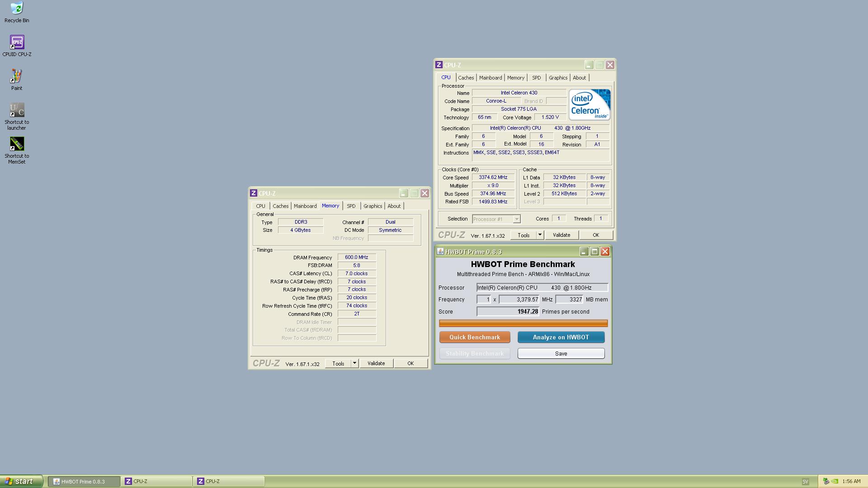Click the Code Name Conroe-L value

tap(496, 101)
